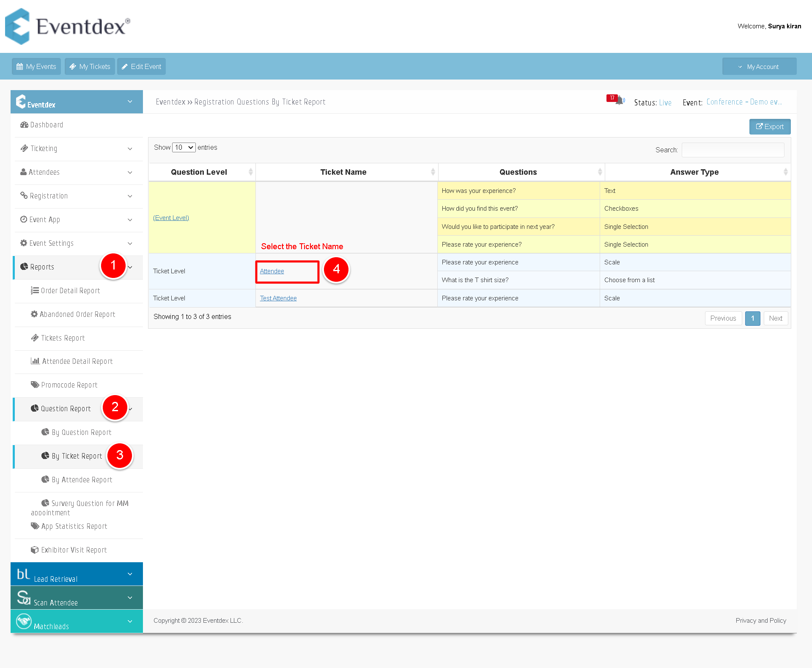Open By Attendee Report menu item
Image resolution: width=812 pixels, height=668 pixels.
(x=82, y=480)
